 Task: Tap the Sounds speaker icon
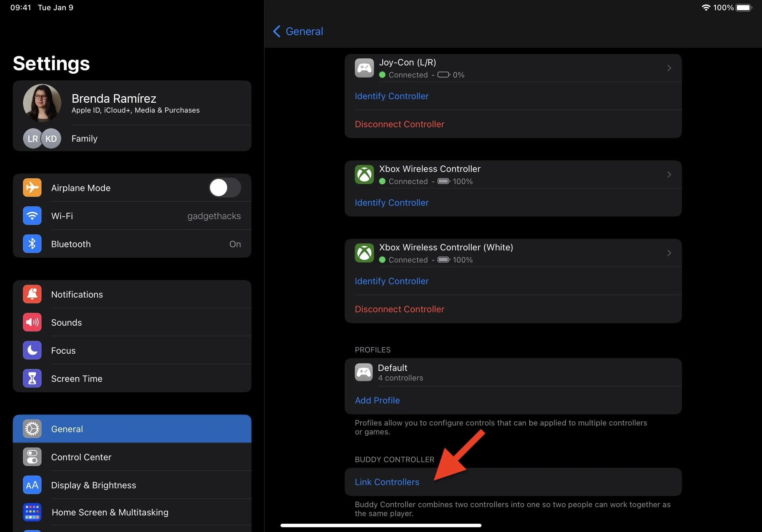(32, 322)
